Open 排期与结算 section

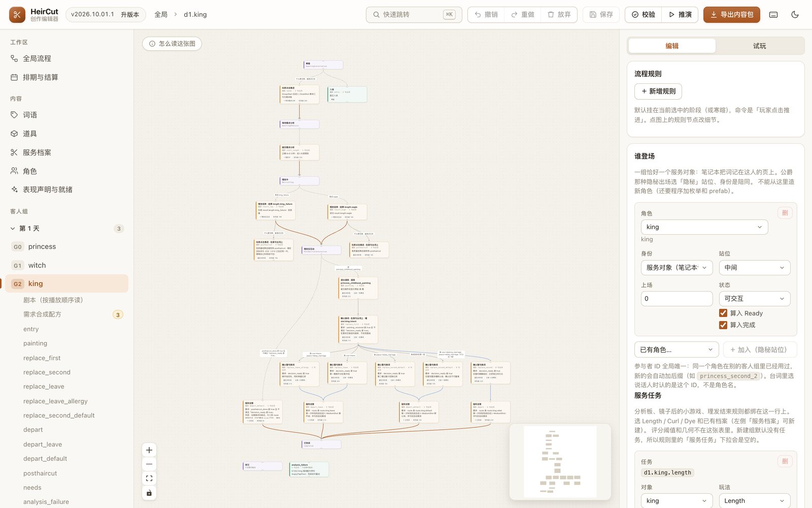coord(66,77)
